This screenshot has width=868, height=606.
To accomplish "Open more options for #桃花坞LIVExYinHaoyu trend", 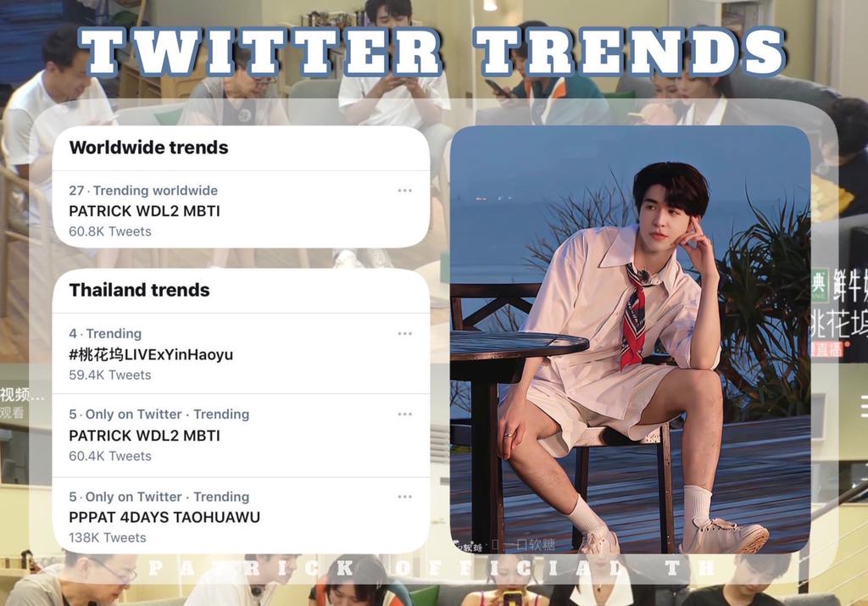I will tap(404, 334).
